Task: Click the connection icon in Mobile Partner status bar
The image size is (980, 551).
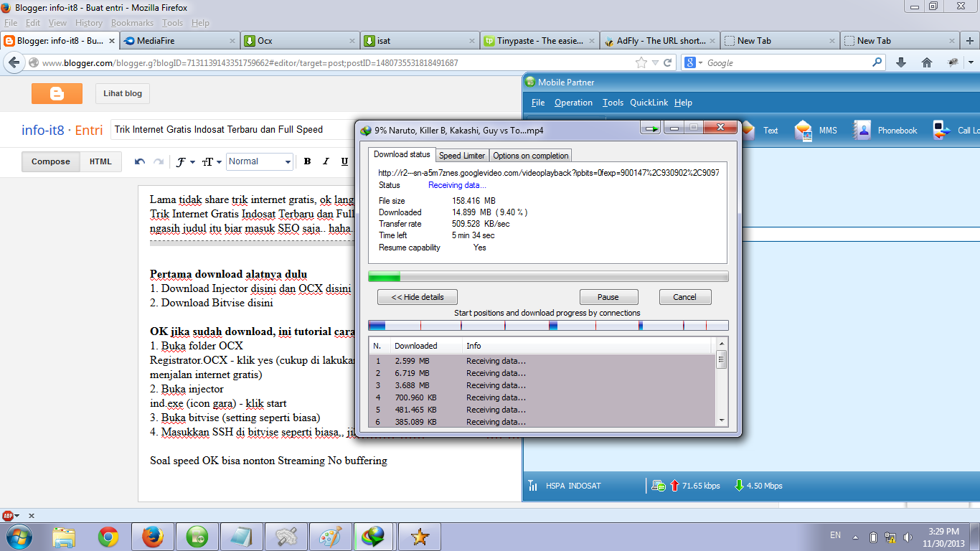Action: pyautogui.click(x=658, y=486)
